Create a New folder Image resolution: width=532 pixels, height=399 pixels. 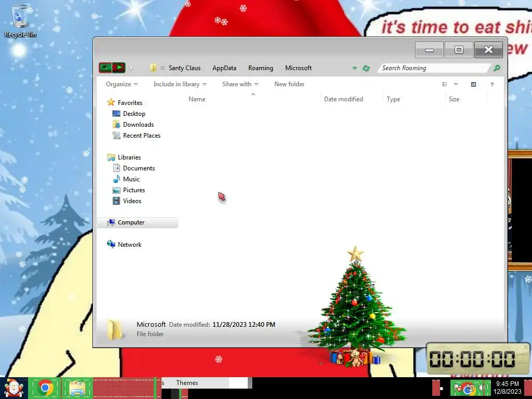pos(289,84)
